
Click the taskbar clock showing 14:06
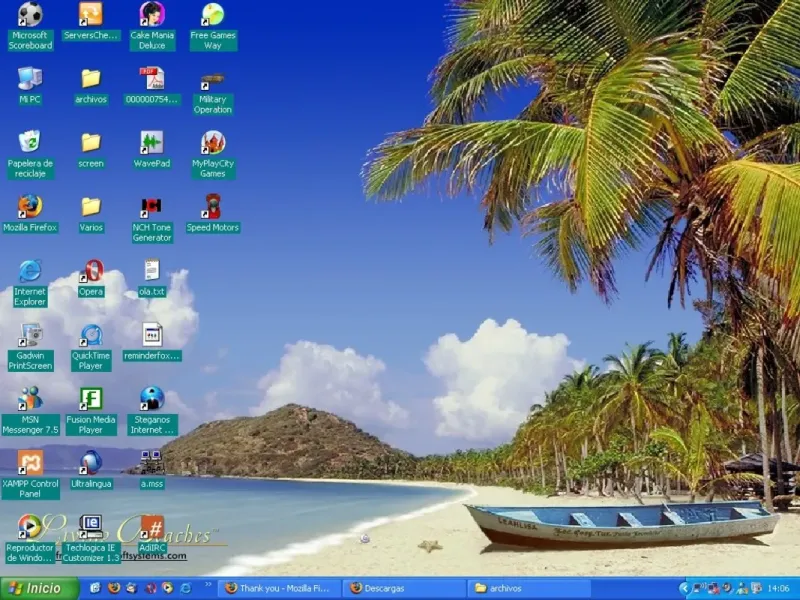(778, 588)
